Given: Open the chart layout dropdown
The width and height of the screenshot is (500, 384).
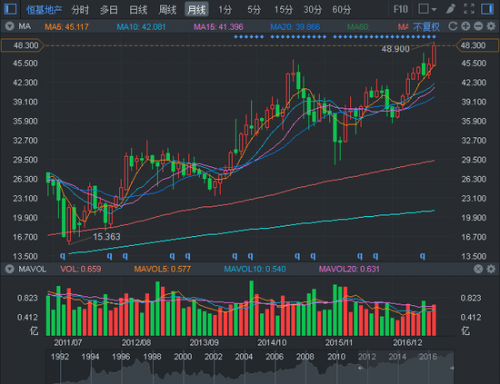Looking at the screenshot, I should pos(427,9).
